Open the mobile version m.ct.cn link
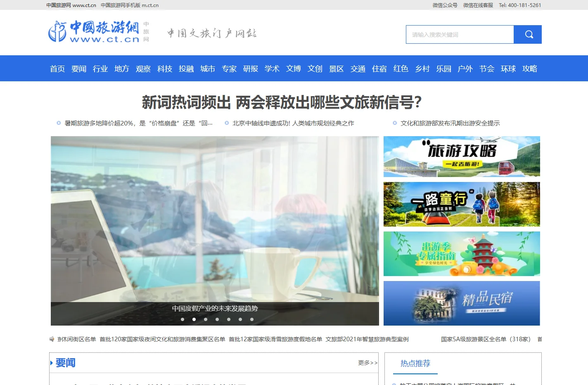Screen dimensions: 588x385 [130, 5]
